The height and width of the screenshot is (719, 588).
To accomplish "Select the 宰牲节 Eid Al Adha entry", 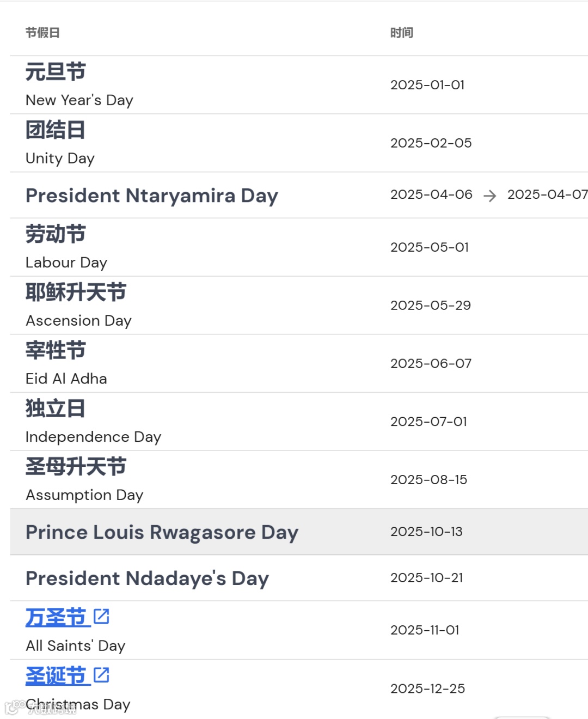I will pos(66,364).
